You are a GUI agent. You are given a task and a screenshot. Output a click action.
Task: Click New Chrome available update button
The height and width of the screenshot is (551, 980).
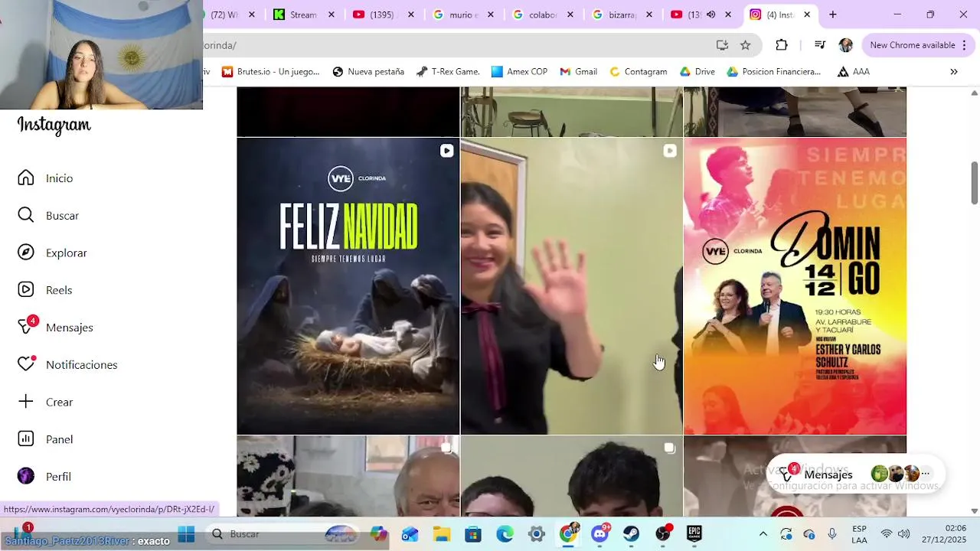click(917, 45)
